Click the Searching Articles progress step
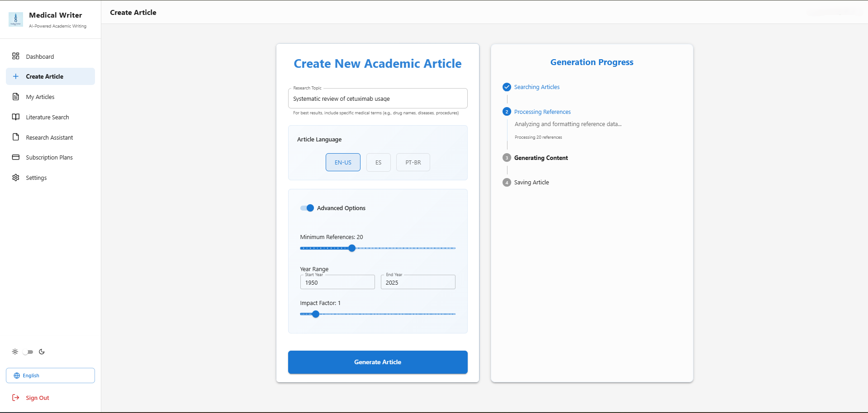 pyautogui.click(x=536, y=87)
